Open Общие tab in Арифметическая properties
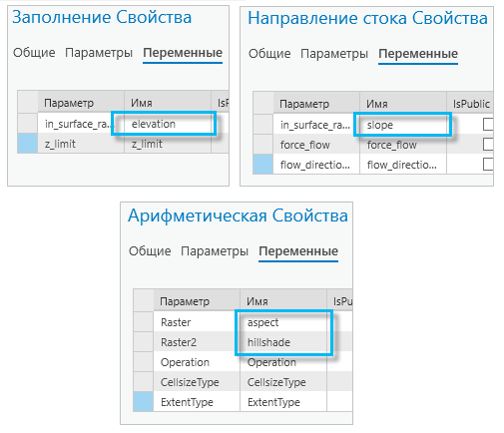This screenshot has height=433, width=504. tap(150, 251)
